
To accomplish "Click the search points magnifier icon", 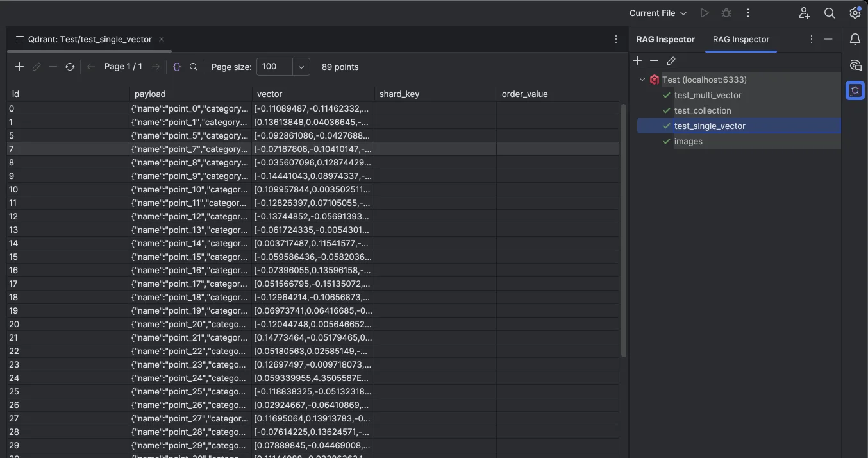I will [194, 67].
